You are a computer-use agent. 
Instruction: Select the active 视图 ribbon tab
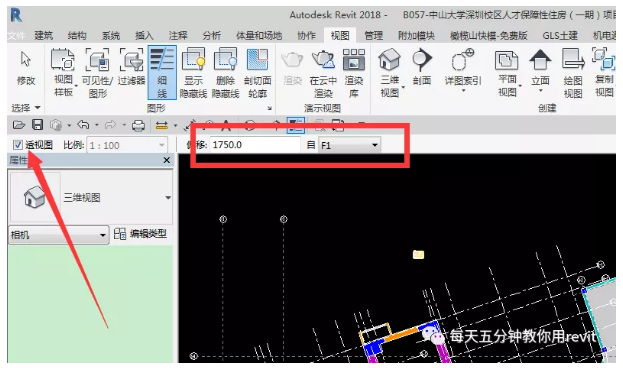coord(340,35)
